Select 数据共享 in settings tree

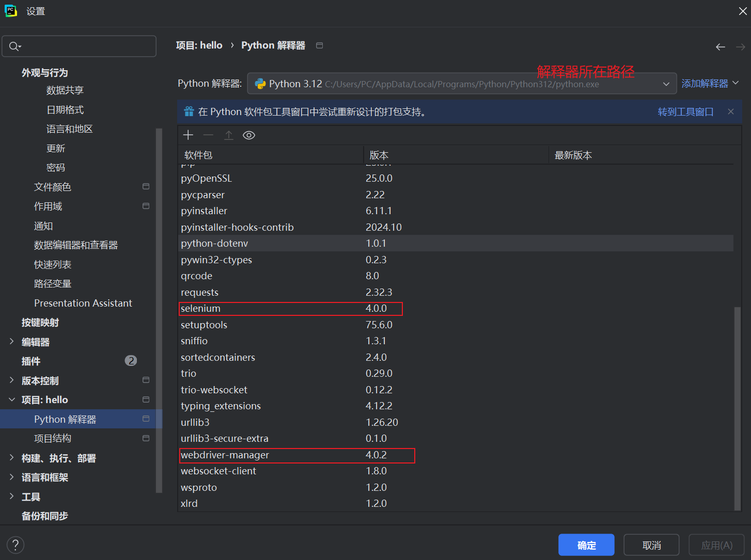(x=65, y=90)
